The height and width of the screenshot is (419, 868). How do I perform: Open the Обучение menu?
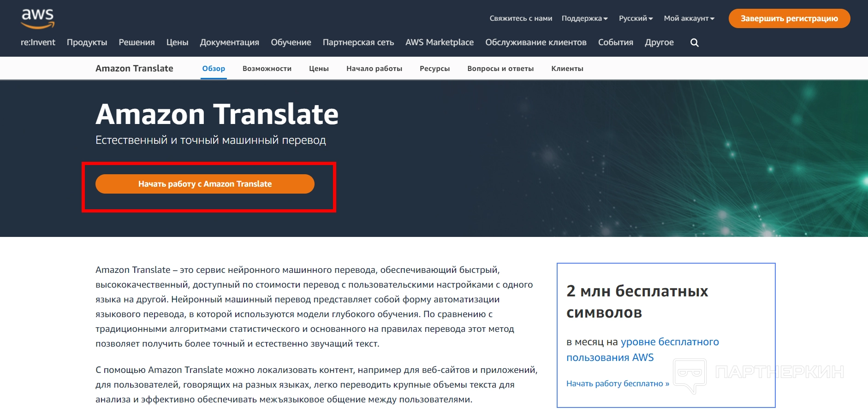291,42
